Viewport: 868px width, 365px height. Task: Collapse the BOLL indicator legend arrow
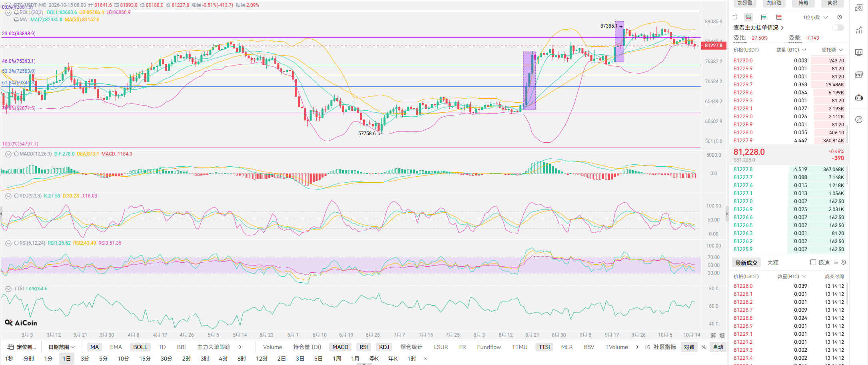[8, 13]
